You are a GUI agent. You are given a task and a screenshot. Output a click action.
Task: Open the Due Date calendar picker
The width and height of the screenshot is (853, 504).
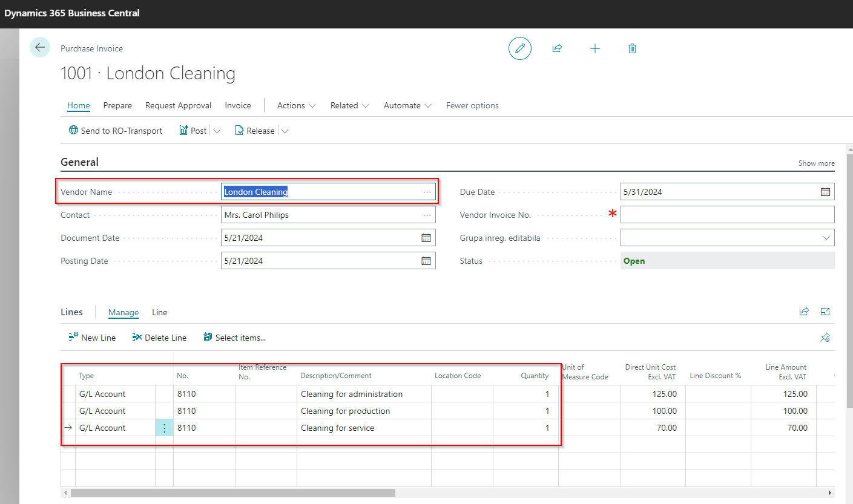pos(826,192)
